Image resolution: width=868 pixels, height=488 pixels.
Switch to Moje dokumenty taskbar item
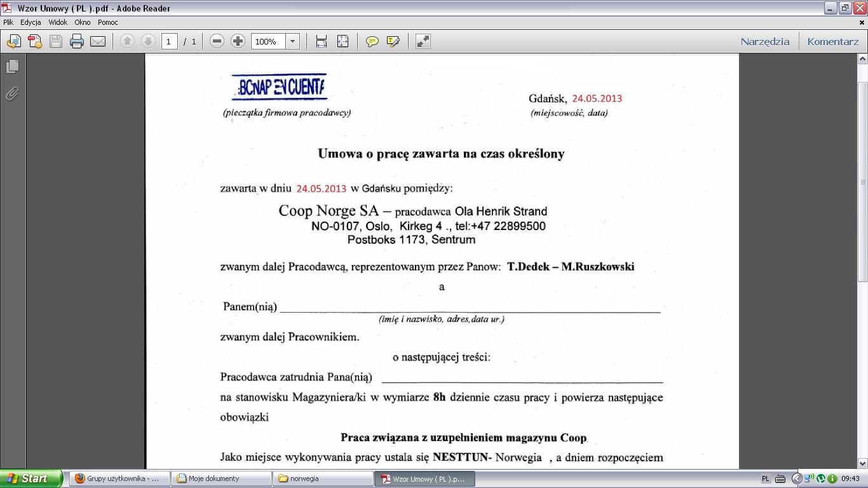tap(221, 478)
